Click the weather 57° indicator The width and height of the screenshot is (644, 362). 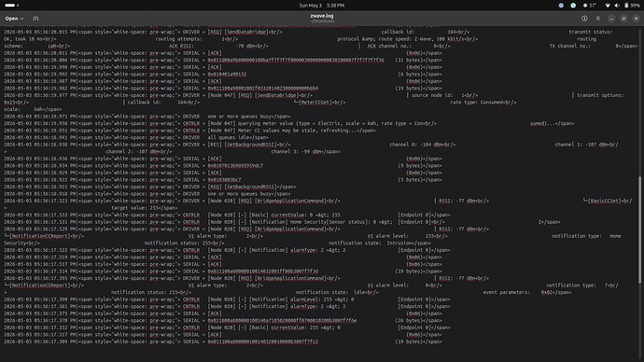point(590,6)
